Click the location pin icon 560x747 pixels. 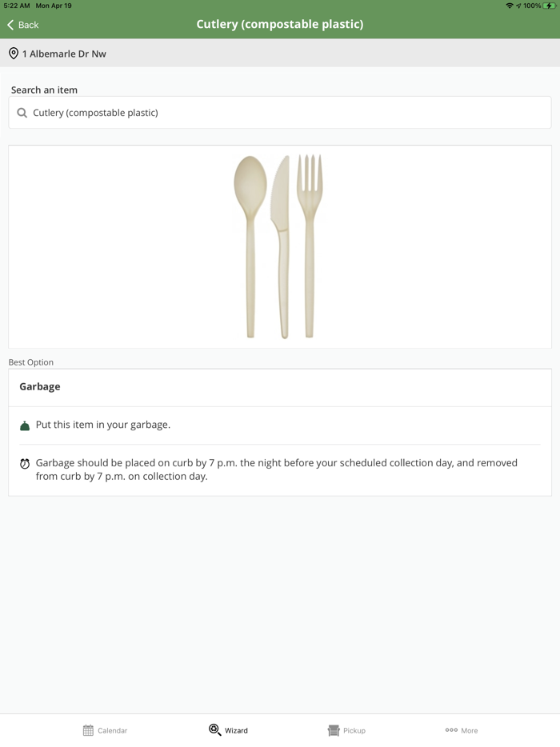click(x=14, y=54)
